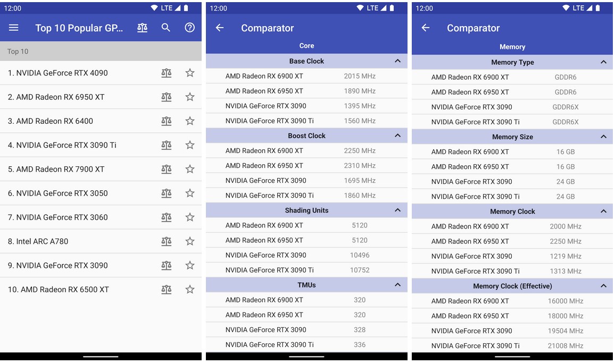615x364 pixels.
Task: Tap the Top 10 Popular GPUs title
Action: (x=79, y=28)
